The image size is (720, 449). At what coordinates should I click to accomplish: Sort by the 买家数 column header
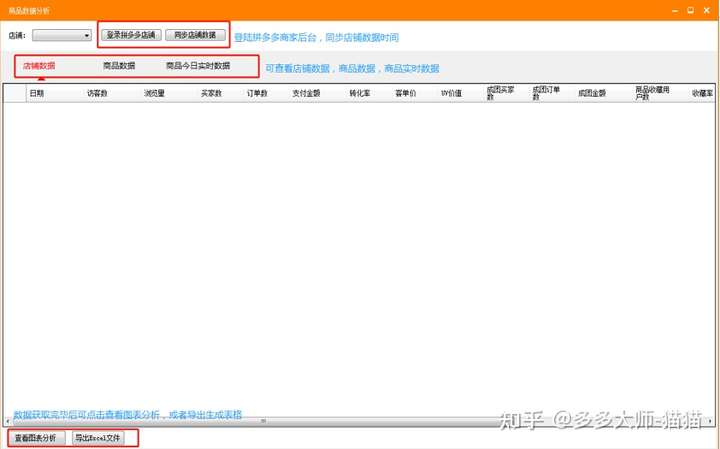[211, 93]
